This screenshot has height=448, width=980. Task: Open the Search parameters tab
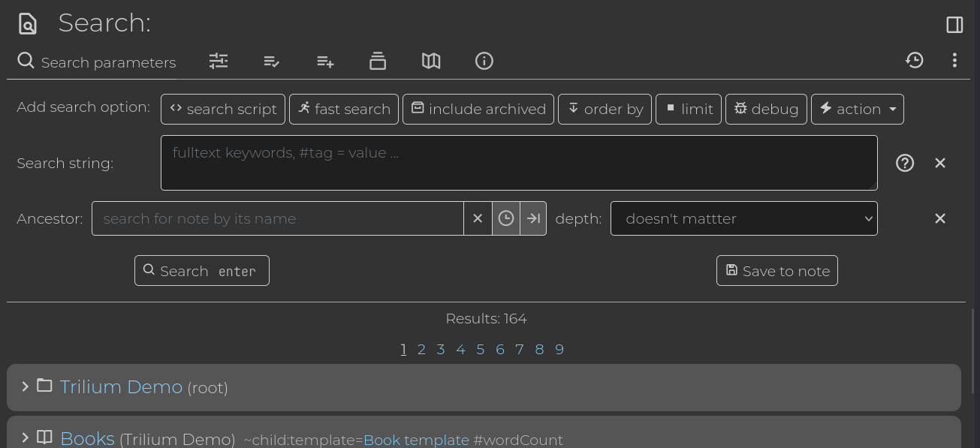97,62
